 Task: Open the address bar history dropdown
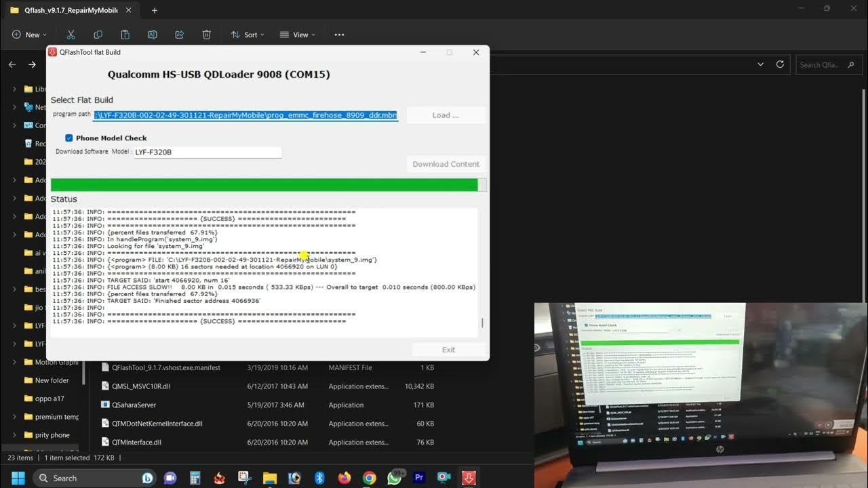pos(760,64)
